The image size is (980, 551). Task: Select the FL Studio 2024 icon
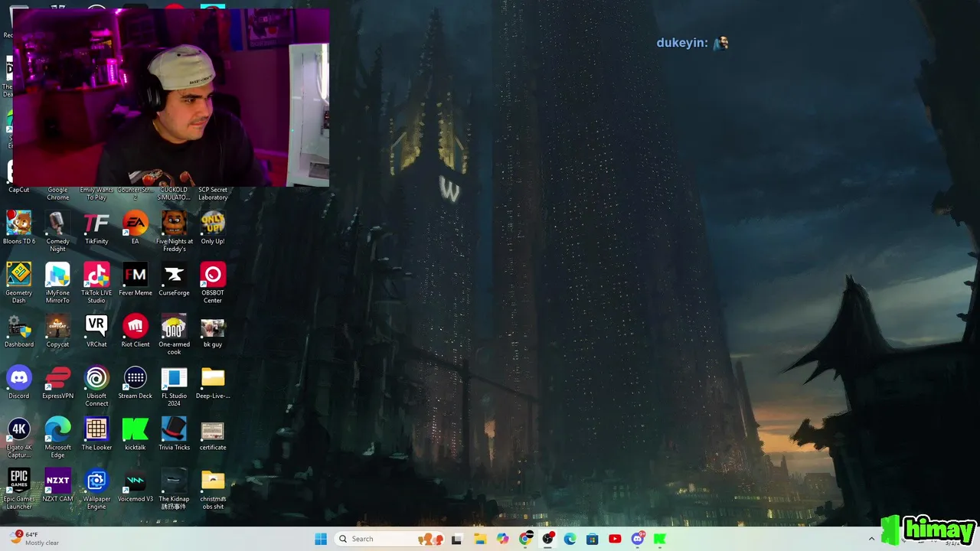point(174,386)
